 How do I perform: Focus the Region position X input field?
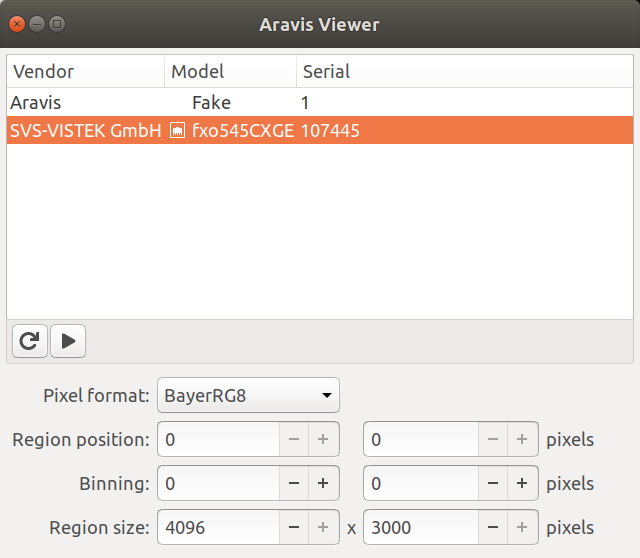pos(219,439)
